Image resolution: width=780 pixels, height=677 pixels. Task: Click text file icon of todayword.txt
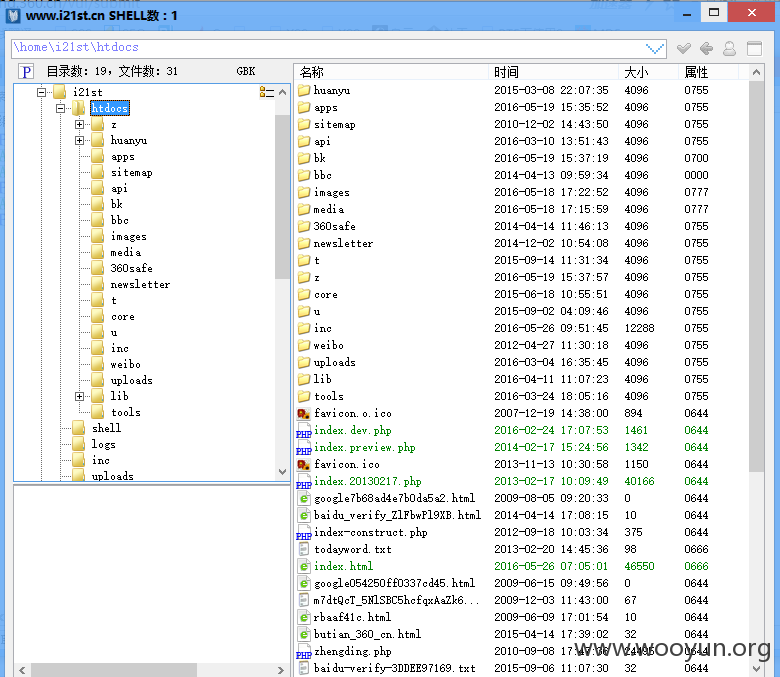(x=303, y=549)
